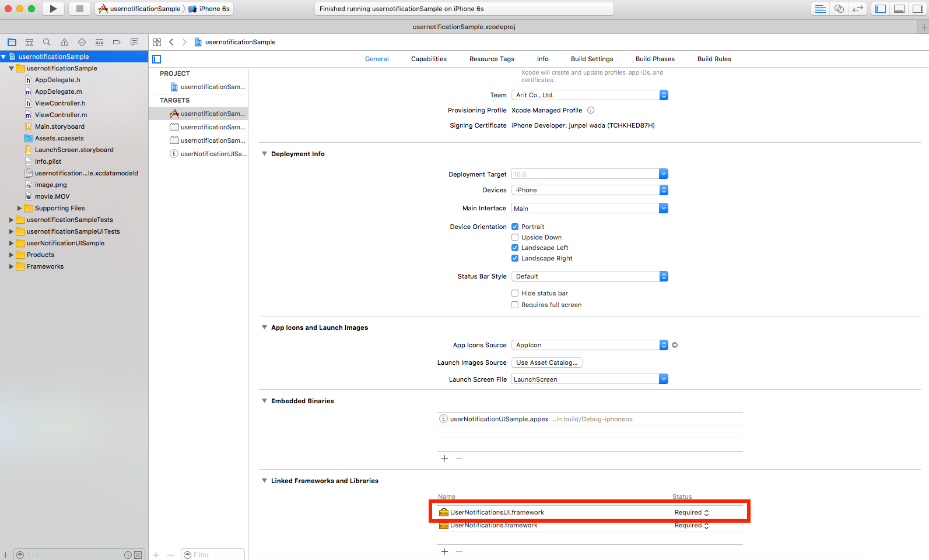Open the Status Bar Style dropdown
This screenshot has width=929, height=560.
coord(590,276)
